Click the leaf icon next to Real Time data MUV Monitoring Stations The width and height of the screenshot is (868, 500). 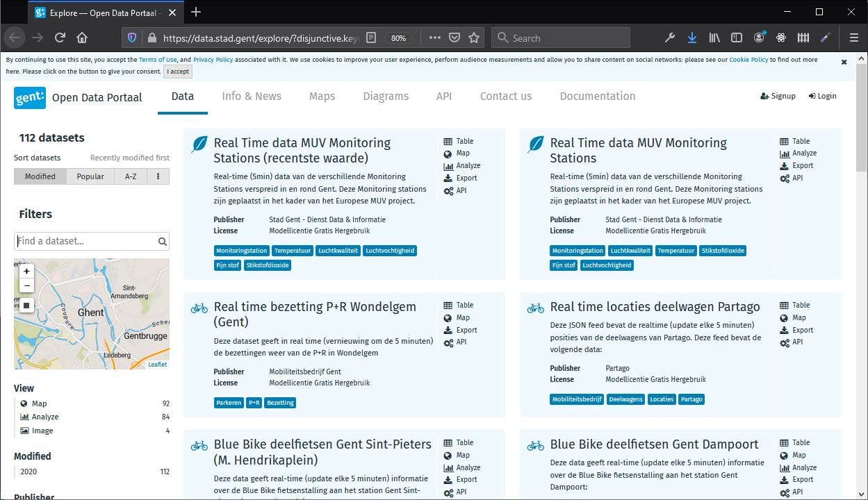[534, 145]
